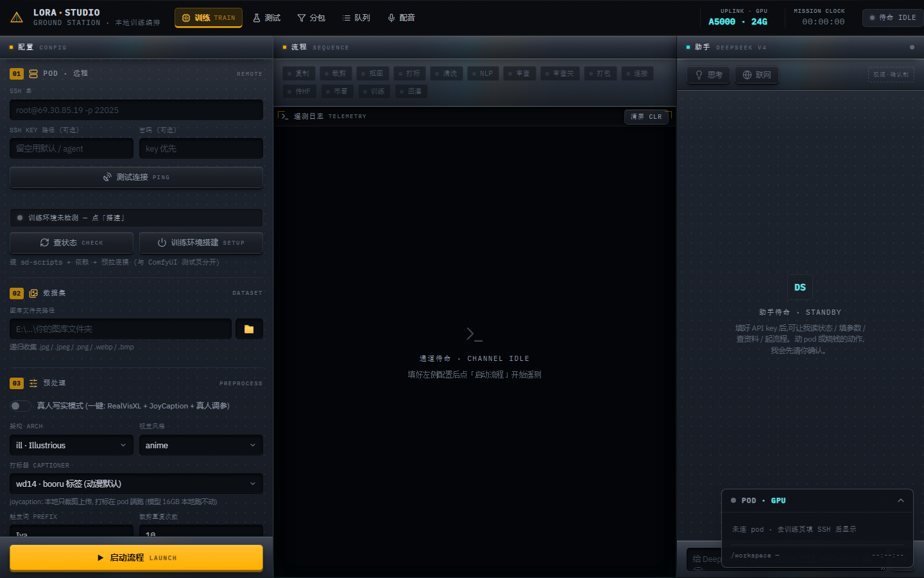Switch to the 分包 tab
Image resolution: width=924 pixels, height=578 pixels.
point(311,18)
